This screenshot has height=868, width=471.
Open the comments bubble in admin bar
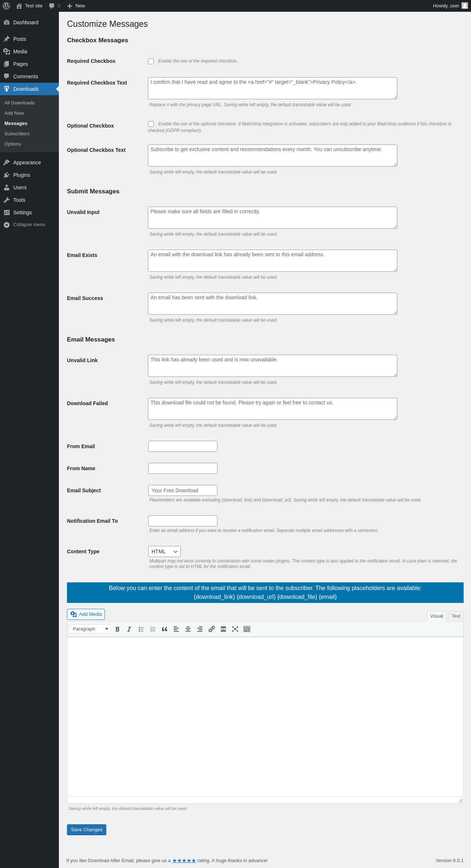[54, 6]
